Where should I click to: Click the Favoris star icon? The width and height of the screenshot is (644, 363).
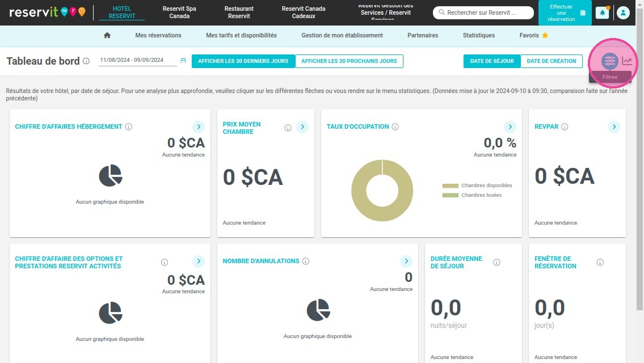coord(545,35)
